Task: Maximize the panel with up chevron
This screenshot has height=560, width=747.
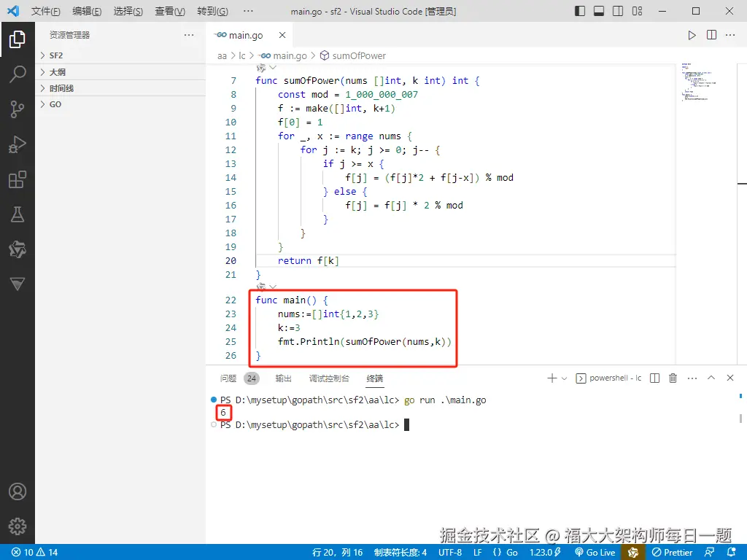Action: tap(711, 378)
